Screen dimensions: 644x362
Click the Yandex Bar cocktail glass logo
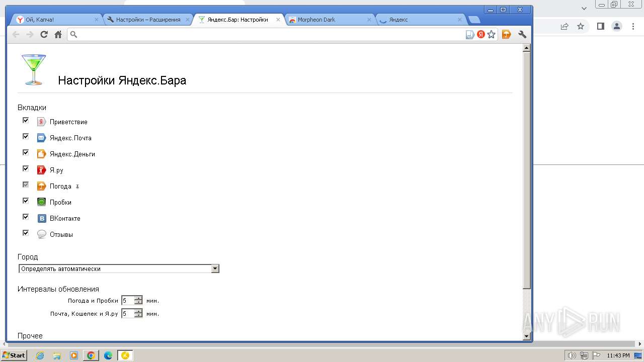point(34,69)
